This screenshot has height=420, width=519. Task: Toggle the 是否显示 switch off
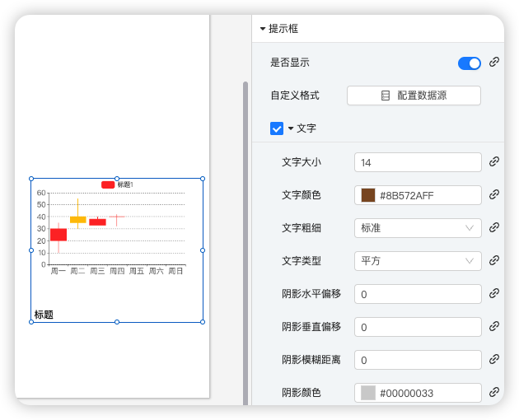[x=470, y=63]
